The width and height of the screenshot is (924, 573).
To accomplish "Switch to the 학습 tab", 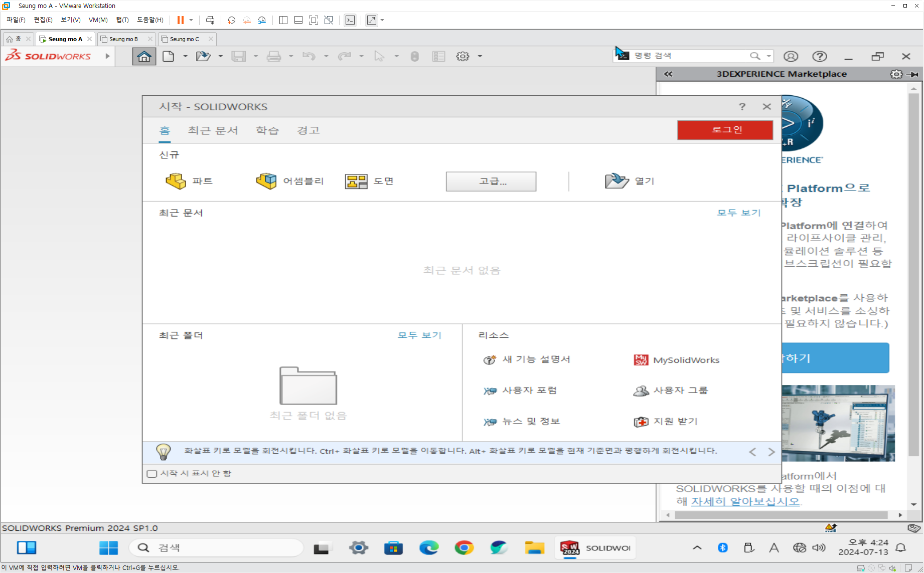I will point(267,130).
